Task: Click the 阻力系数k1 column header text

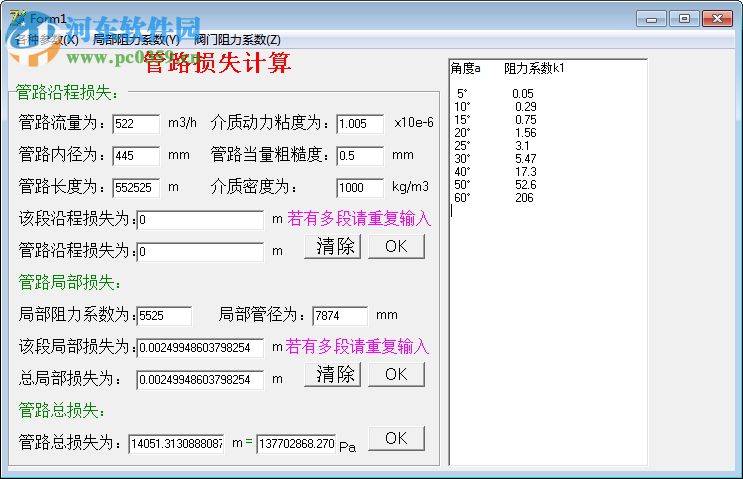Action: click(534, 69)
